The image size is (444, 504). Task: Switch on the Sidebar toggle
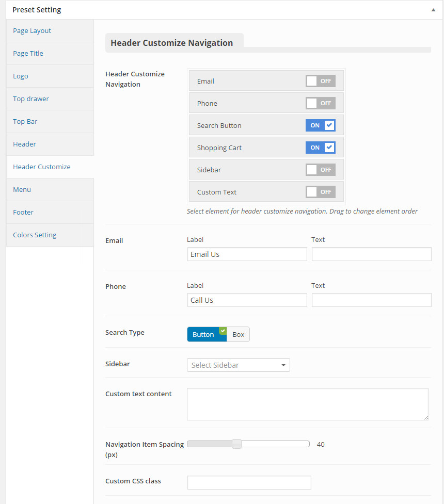pos(321,170)
